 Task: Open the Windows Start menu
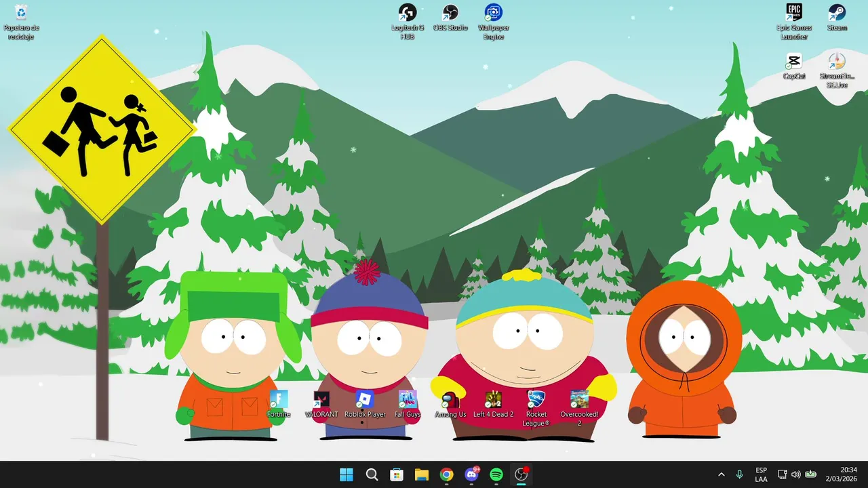coord(347,474)
